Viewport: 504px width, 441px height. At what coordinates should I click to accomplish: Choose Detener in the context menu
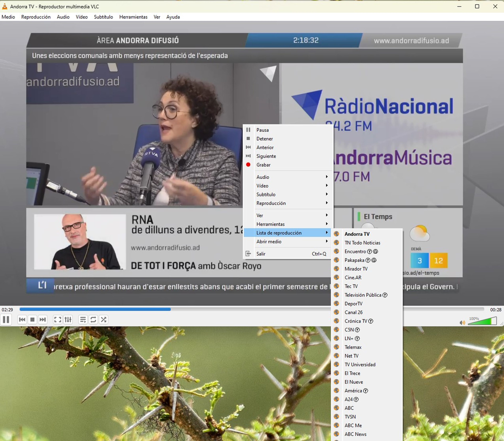pos(288,139)
